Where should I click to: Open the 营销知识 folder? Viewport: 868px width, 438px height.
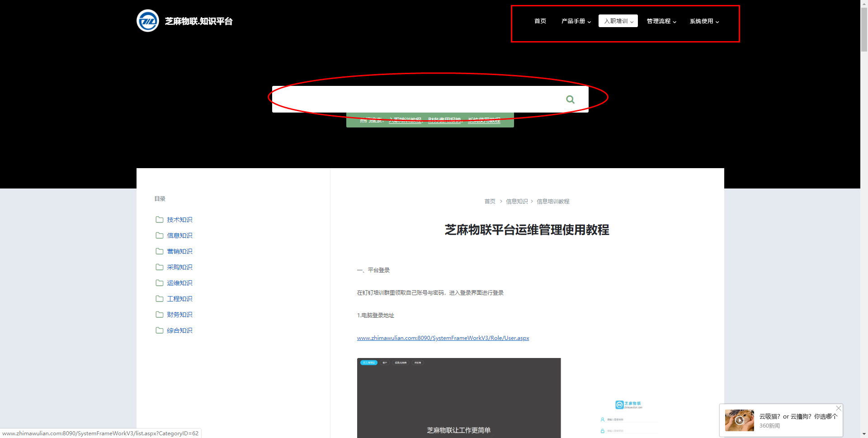tap(179, 251)
